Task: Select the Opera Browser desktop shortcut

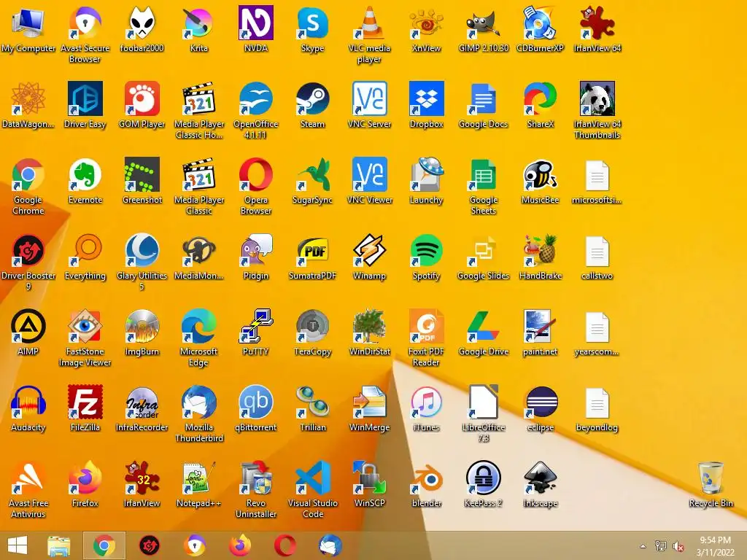Action: (256, 186)
